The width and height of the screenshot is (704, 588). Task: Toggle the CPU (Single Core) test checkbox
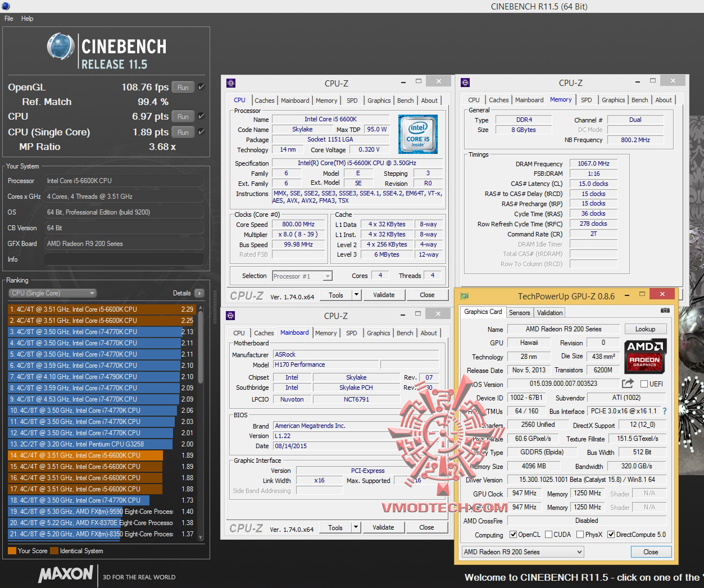pyautogui.click(x=201, y=132)
